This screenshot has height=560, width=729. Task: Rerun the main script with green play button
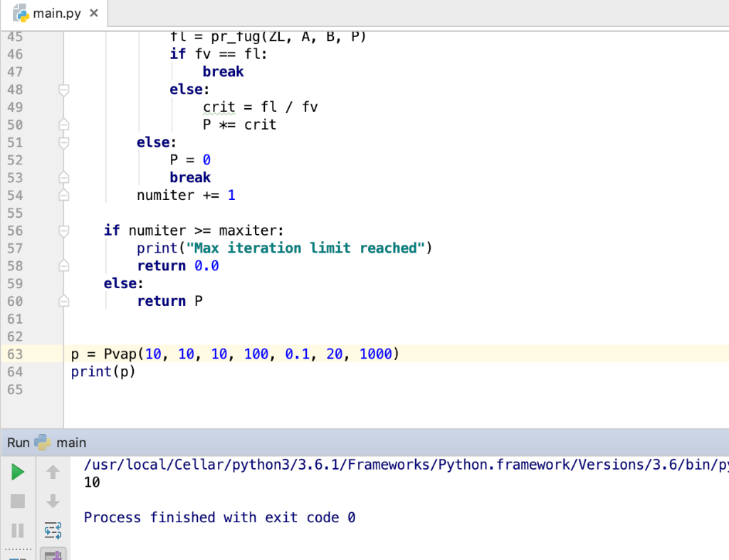pyautogui.click(x=18, y=472)
